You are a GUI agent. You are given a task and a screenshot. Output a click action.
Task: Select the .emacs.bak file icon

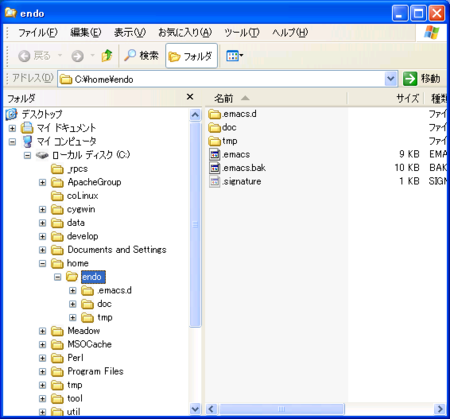[x=215, y=168]
